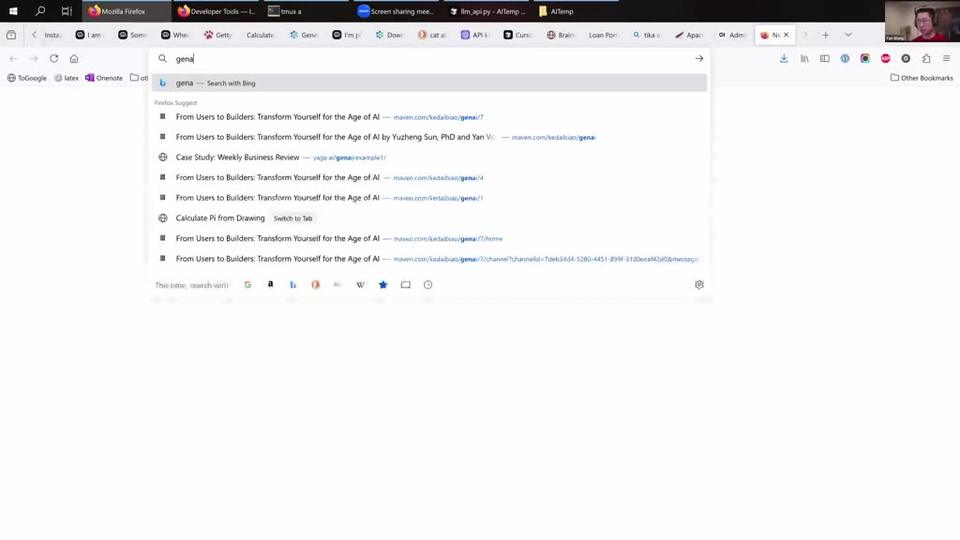This screenshot has height=540, width=960.
Task: Click the Back navigation arrow
Action: [13, 59]
